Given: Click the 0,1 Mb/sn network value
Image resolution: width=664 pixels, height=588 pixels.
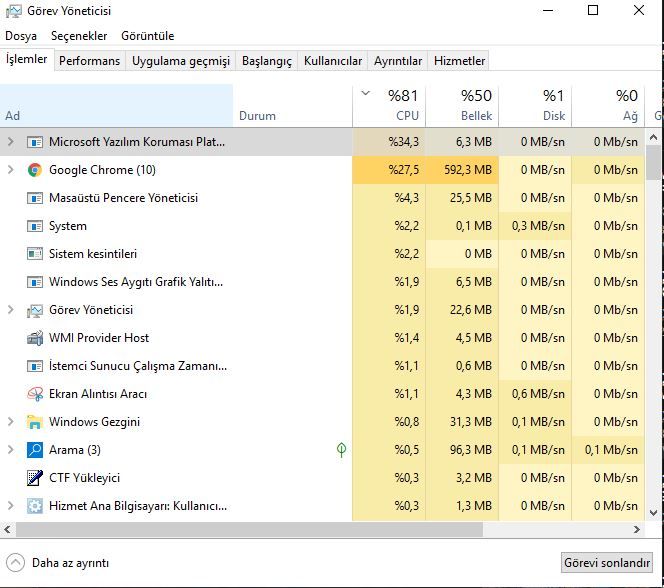Looking at the screenshot, I should (608, 450).
